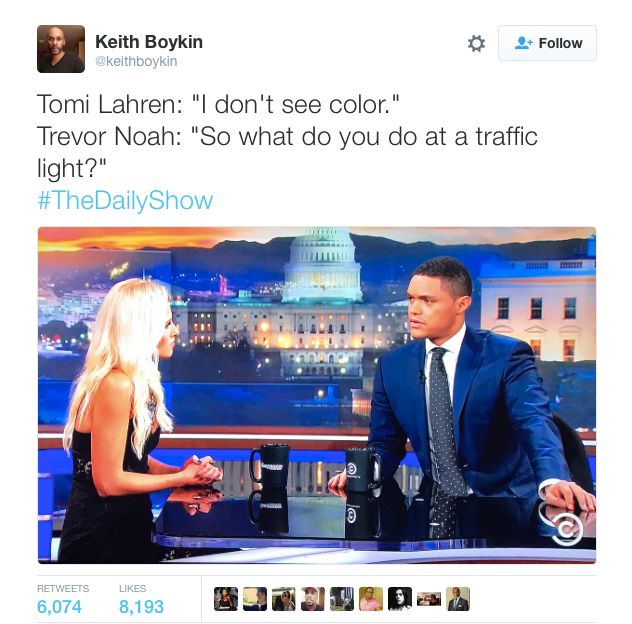Click the first liker avatar in the row

[x=226, y=599]
